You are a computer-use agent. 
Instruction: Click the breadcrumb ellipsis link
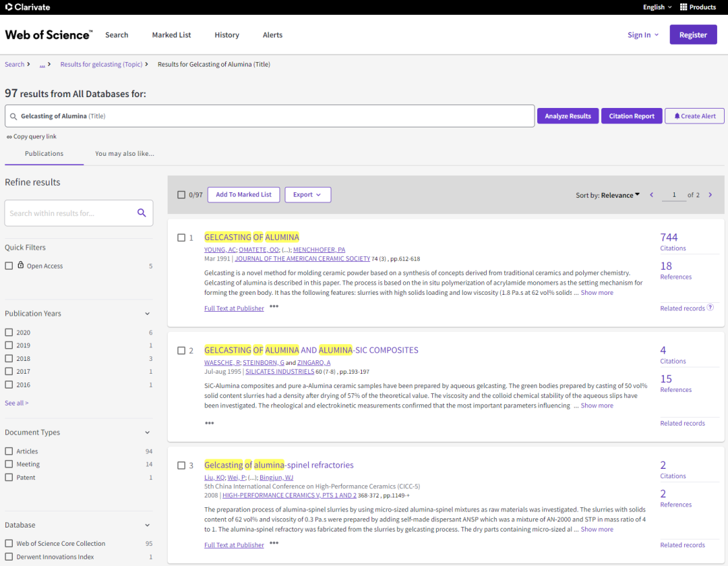pos(42,65)
